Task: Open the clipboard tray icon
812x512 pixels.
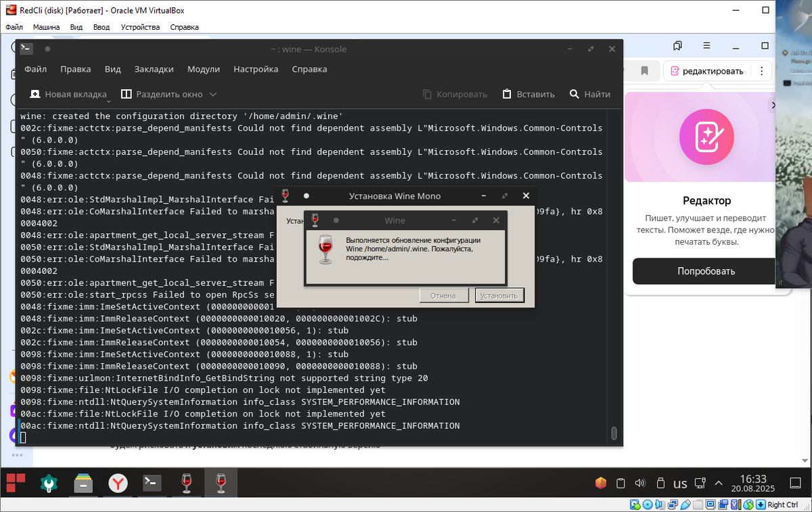Action: pos(621,483)
